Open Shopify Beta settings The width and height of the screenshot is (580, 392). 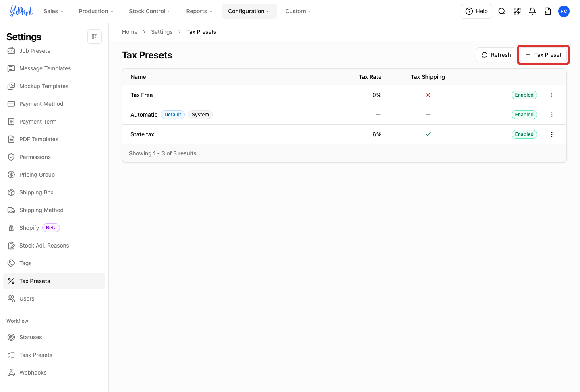pyautogui.click(x=54, y=228)
